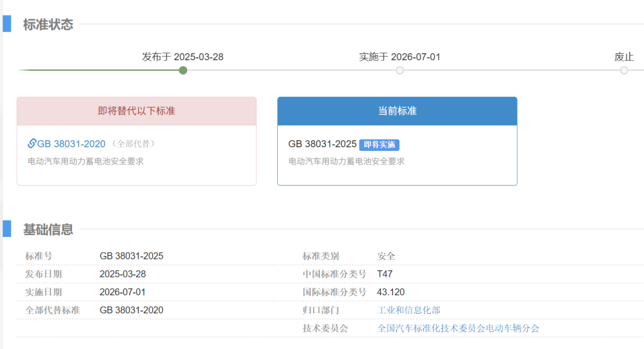Click GB 38031-2025 in the current standard card

(323, 144)
